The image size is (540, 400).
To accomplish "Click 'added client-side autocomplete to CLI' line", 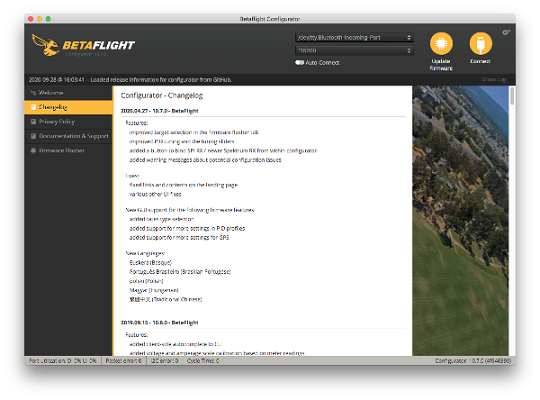I will 175,344.
